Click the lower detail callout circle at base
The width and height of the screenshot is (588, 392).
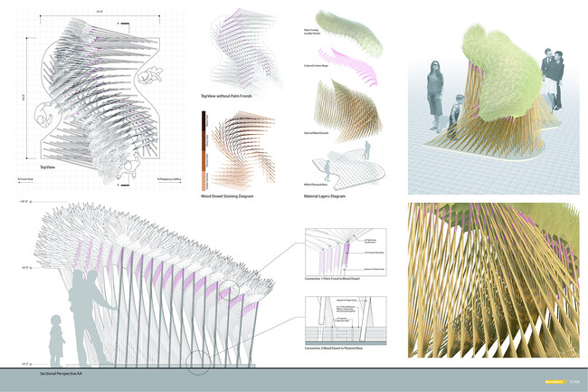198,363
